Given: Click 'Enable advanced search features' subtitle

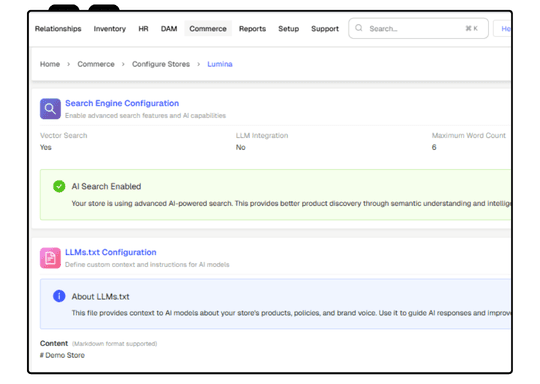Looking at the screenshot, I should point(146,115).
